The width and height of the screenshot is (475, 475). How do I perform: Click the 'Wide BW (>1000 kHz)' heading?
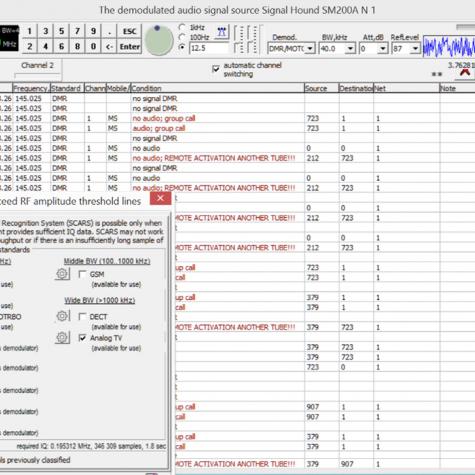point(100,300)
